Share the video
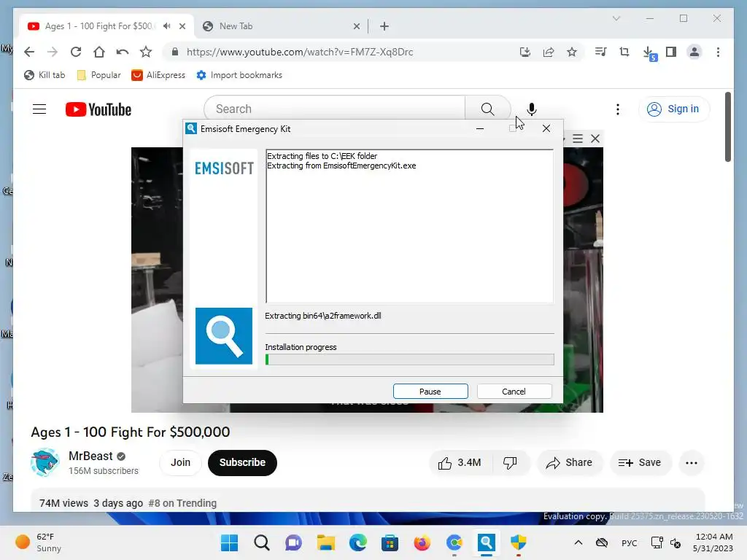 [570, 462]
